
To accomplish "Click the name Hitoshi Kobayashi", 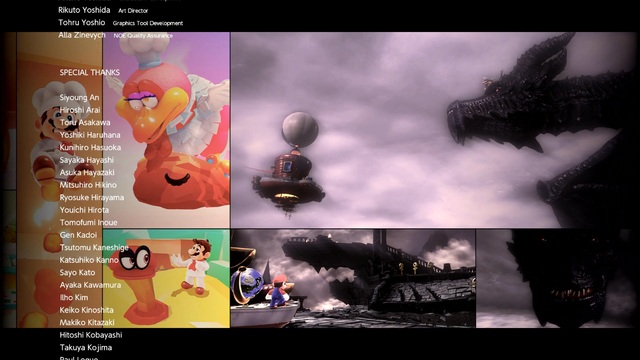I will point(91,335).
